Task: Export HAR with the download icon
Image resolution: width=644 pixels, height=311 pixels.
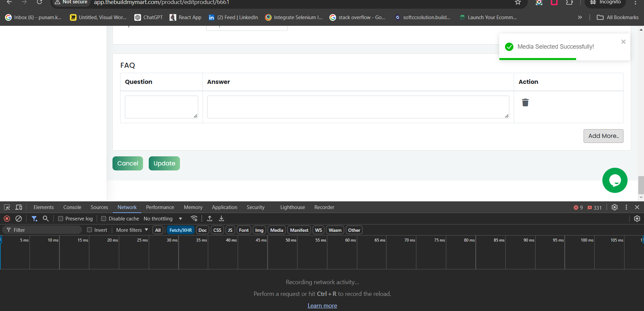Action: [x=221, y=218]
